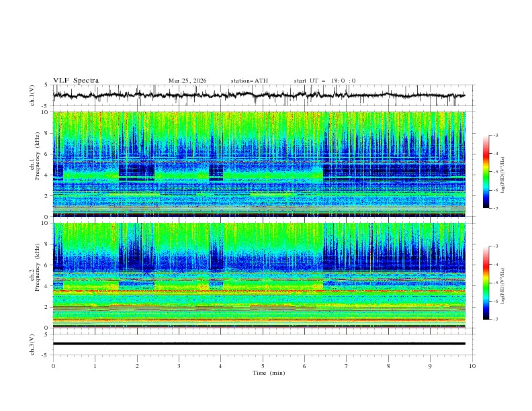Click the ch.2 spectrogram panel
This screenshot has width=532, height=411.
[x=259, y=275]
